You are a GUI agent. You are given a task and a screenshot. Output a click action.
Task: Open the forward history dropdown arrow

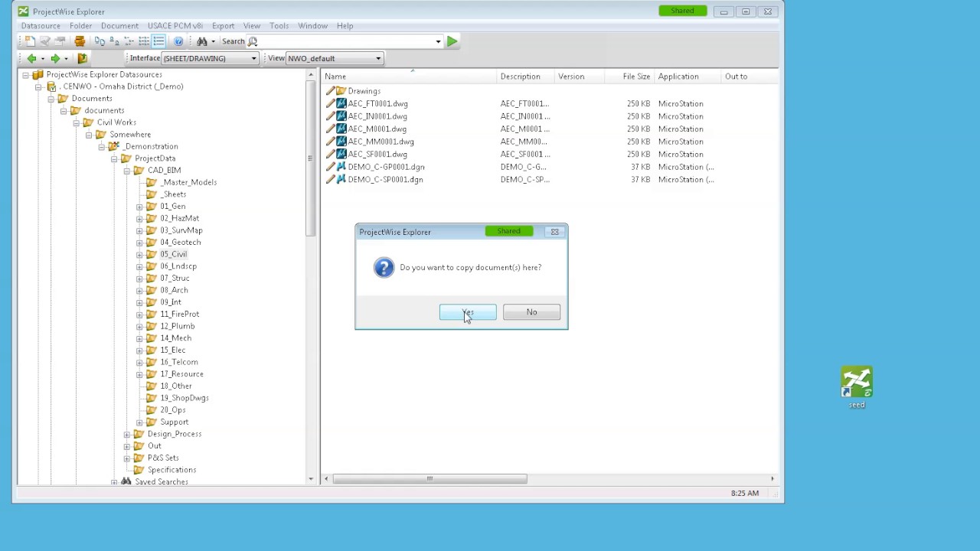[x=66, y=58]
